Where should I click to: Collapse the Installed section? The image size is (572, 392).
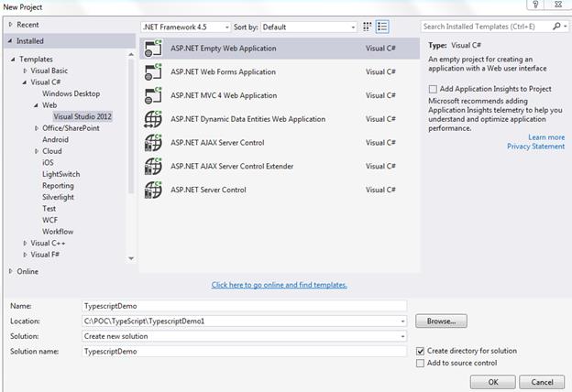point(10,41)
